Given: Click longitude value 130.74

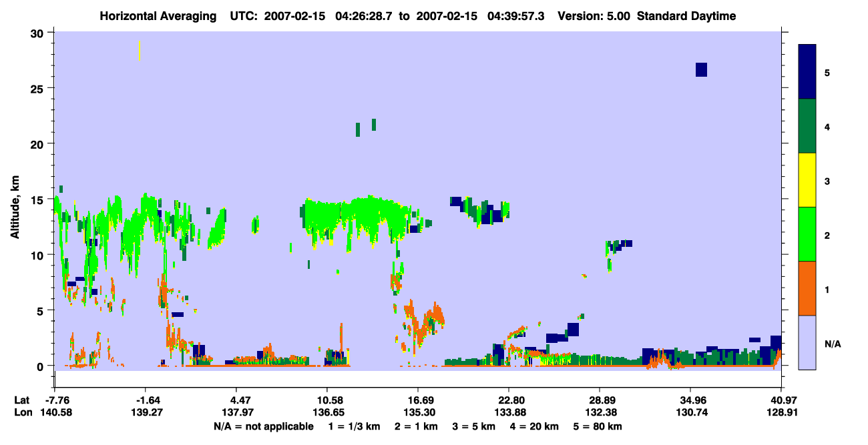Looking at the screenshot, I should point(690,412).
